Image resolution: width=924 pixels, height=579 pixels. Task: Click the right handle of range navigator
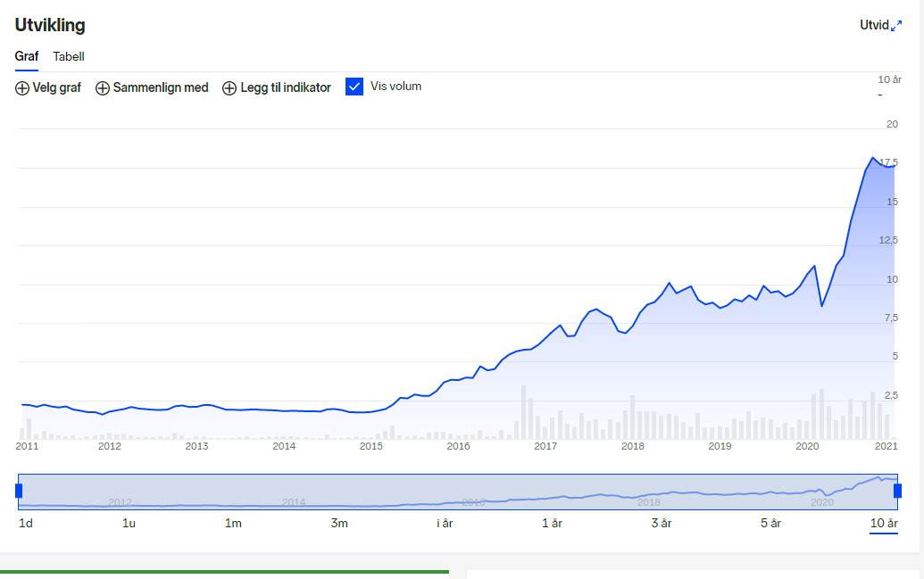coord(897,491)
